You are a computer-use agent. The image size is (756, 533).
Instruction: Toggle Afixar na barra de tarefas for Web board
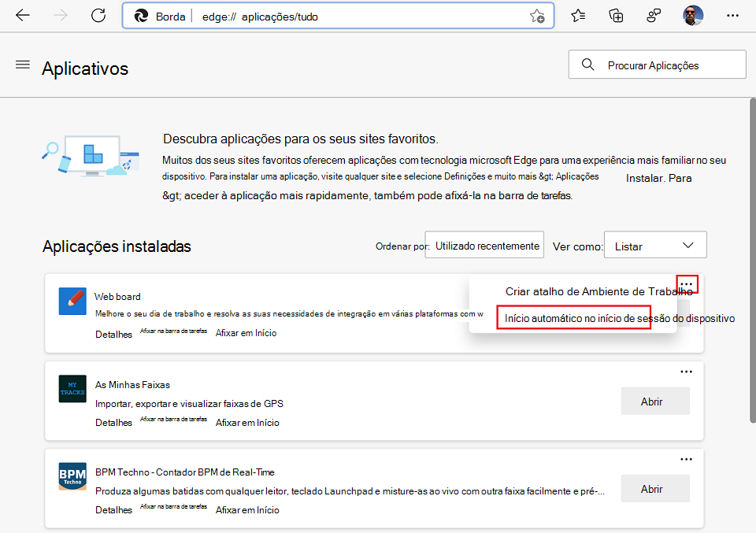click(x=173, y=331)
